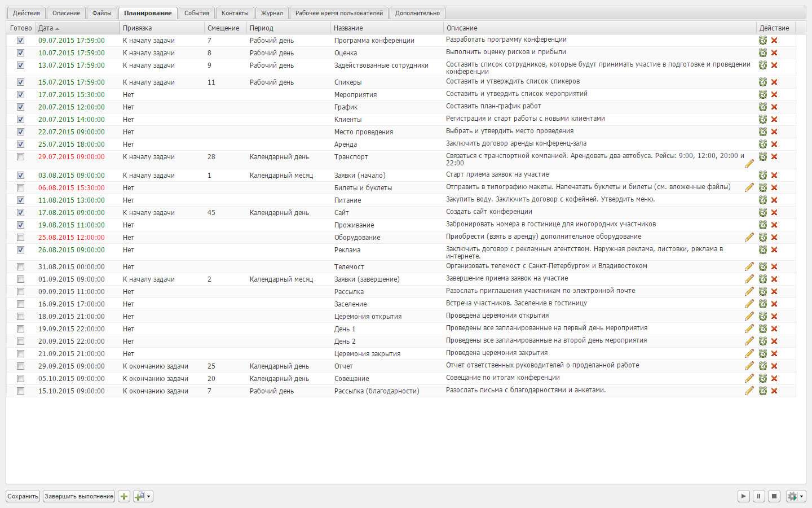This screenshot has height=508, width=812.
Task: Uncheck Готово for the Сайт row
Action: pyautogui.click(x=21, y=213)
